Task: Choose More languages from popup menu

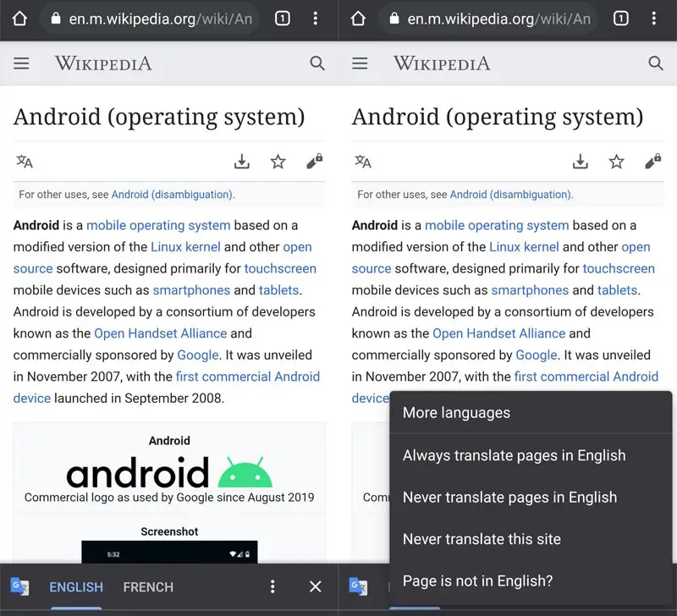Action: pyautogui.click(x=531, y=413)
